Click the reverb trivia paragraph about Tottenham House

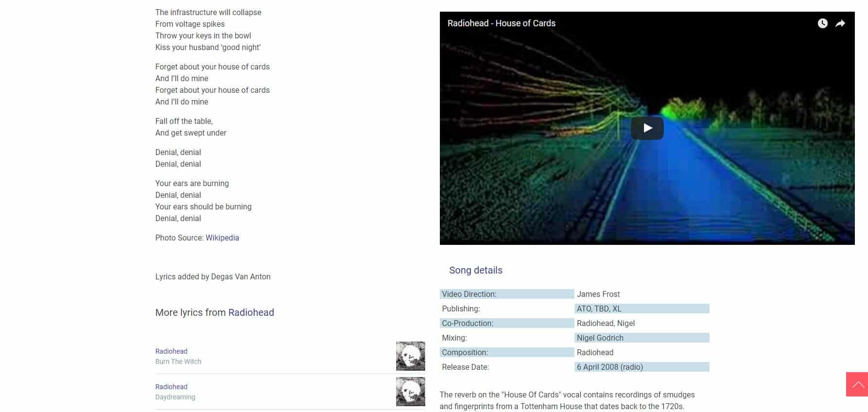point(567,400)
